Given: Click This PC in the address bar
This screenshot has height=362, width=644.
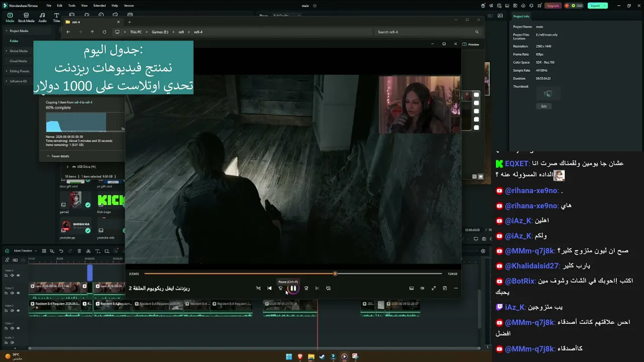Looking at the screenshot, I should pyautogui.click(x=136, y=32).
